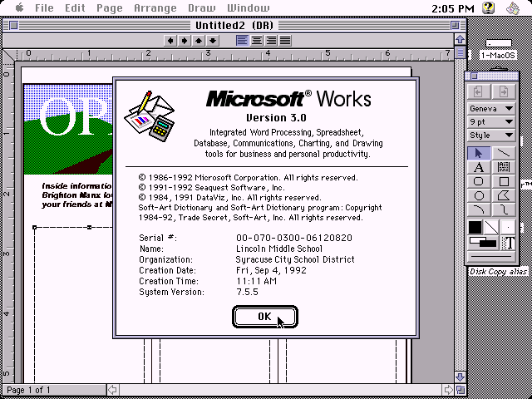Click the 'Version 3.0' text
Image resolution: width=532 pixels, height=399 pixels.
click(276, 118)
